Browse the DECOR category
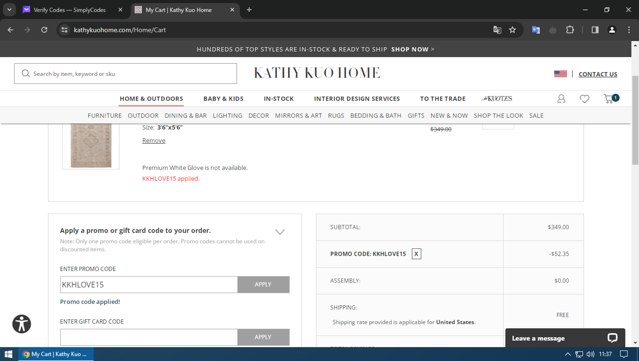This screenshot has height=361, width=639. (259, 116)
